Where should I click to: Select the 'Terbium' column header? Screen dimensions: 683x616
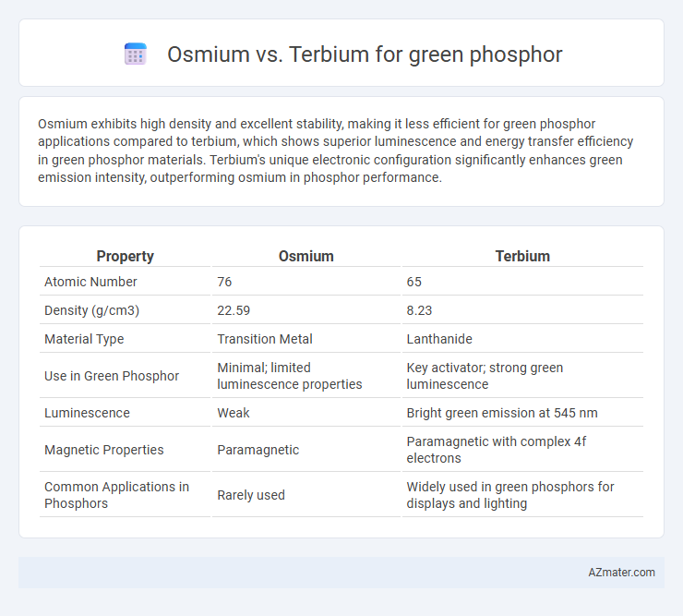coord(522,256)
